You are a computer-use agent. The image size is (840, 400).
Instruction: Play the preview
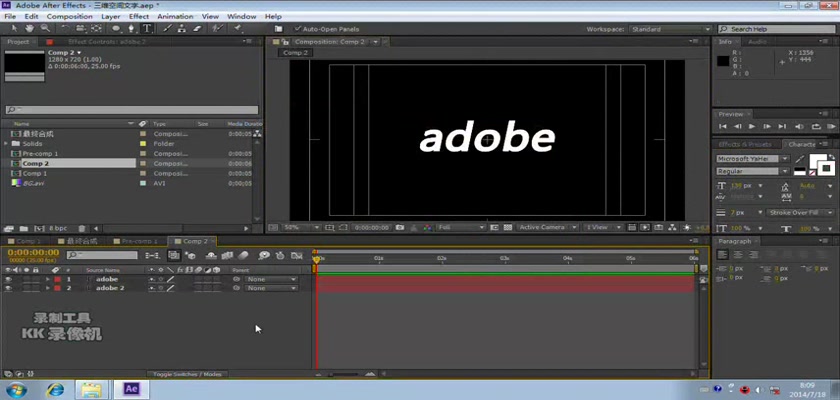tap(752, 126)
